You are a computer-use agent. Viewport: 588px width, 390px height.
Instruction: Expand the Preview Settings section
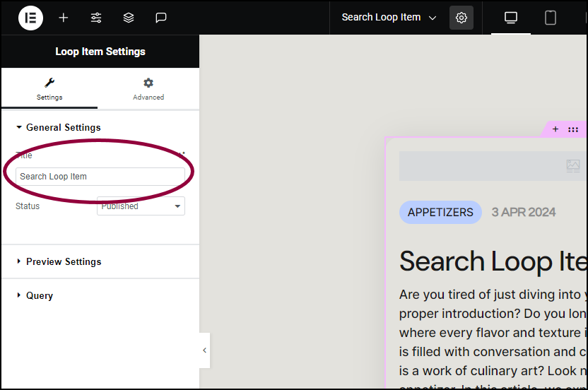[59, 261]
